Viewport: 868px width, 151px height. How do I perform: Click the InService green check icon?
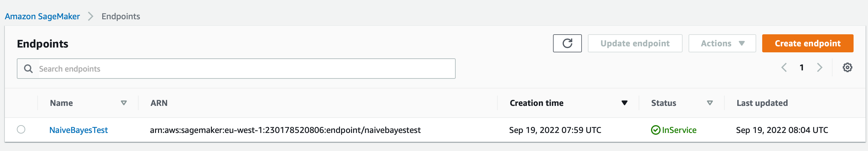coord(656,130)
